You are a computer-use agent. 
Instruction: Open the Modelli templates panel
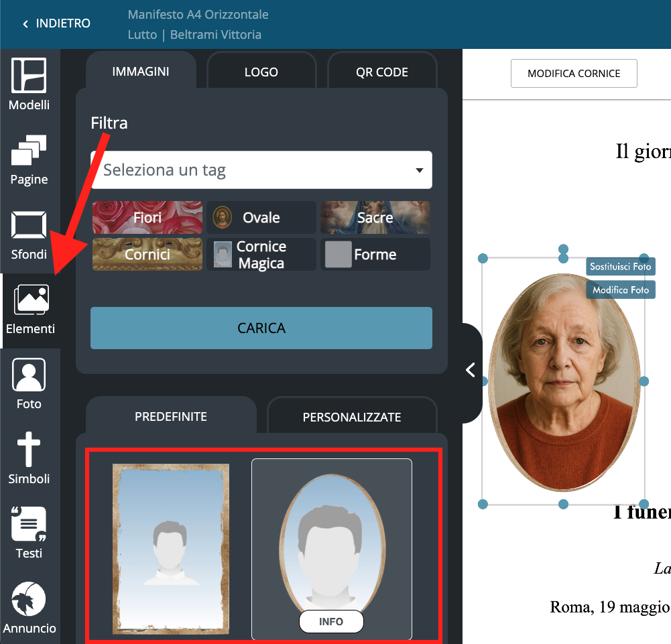point(29,84)
